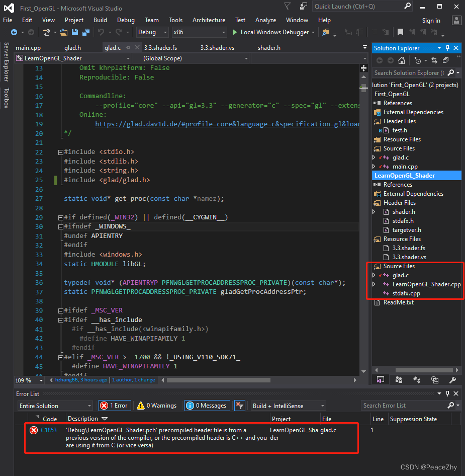Screen dimensions: 465x476
Task: Toggle the 0 Warnings filter
Action: (x=157, y=406)
